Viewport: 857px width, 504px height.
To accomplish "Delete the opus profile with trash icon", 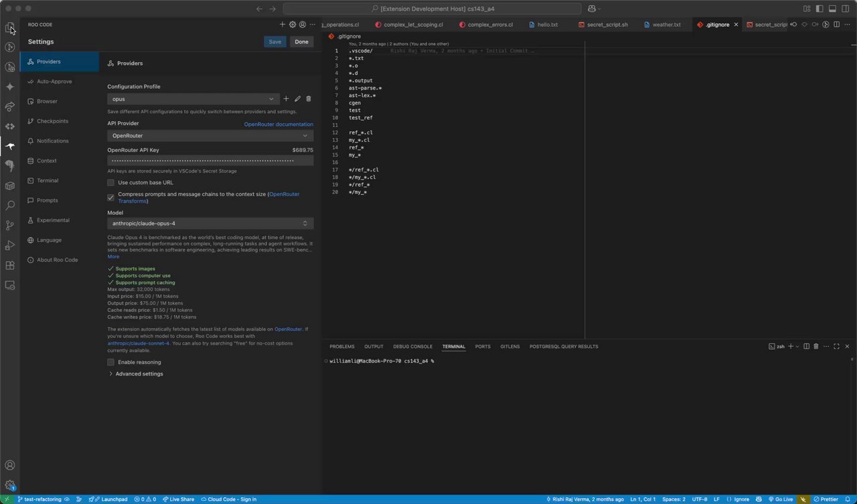I will pyautogui.click(x=309, y=99).
